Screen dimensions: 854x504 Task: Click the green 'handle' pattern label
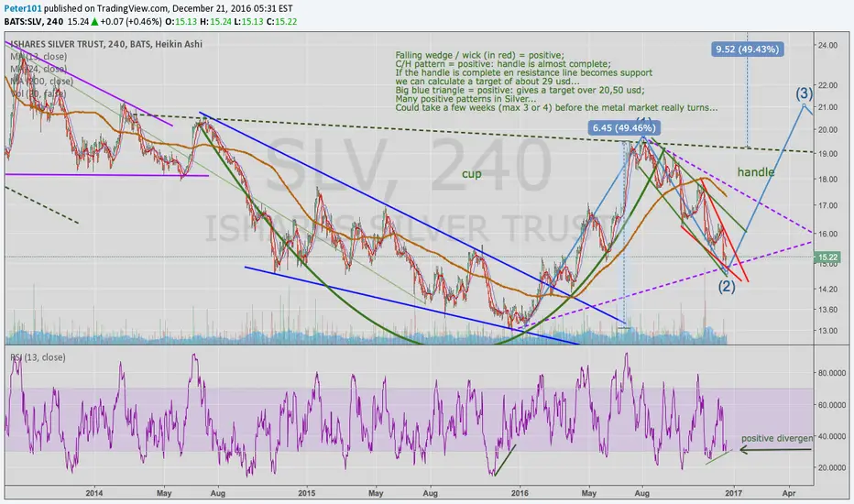click(756, 172)
